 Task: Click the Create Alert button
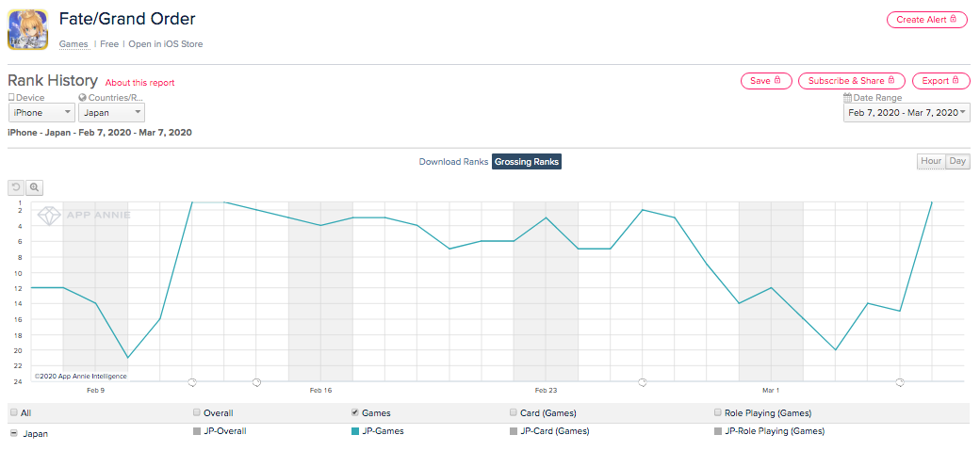coord(926,20)
